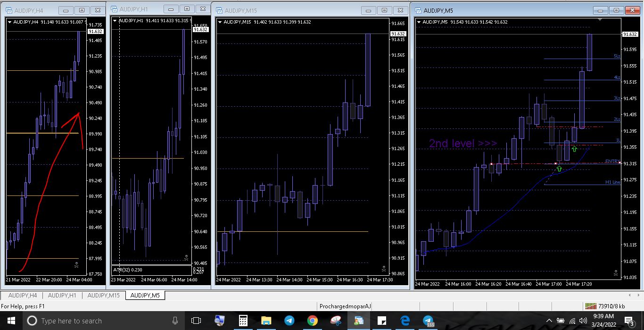Open Calculator from the taskbar
Screen dimensions: 644x330
[x=243, y=321]
